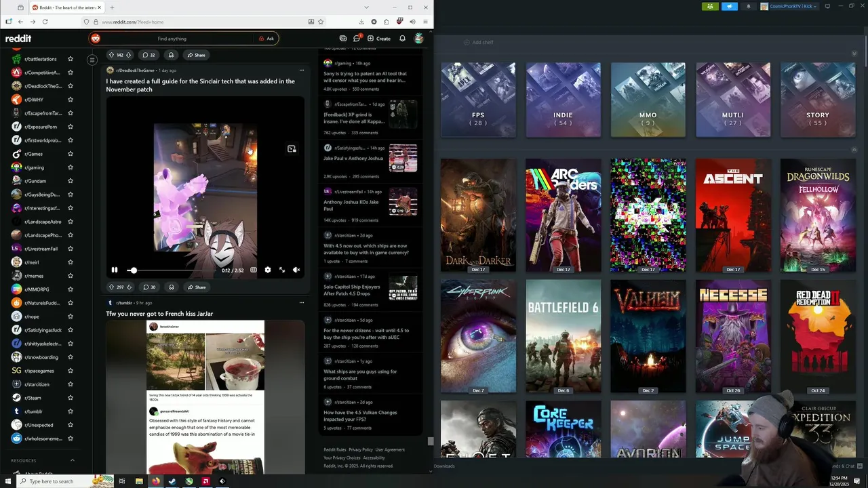Screen dimensions: 868x488
Task: Unmute the Reddit video player
Action: [296, 270]
